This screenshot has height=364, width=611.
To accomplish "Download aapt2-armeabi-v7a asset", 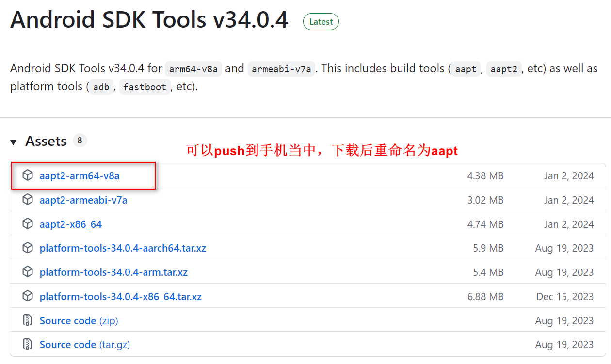I will (83, 200).
